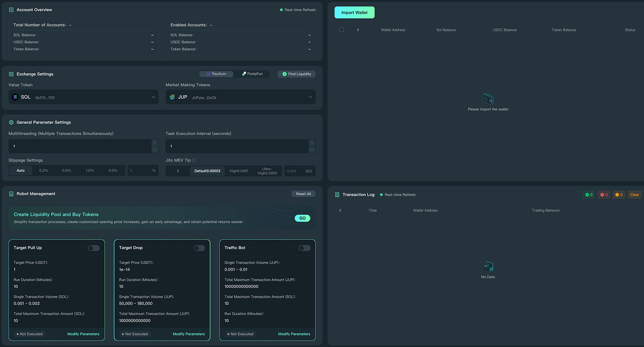Click Traffic Bot Not Executed status

pyautogui.click(x=241, y=334)
